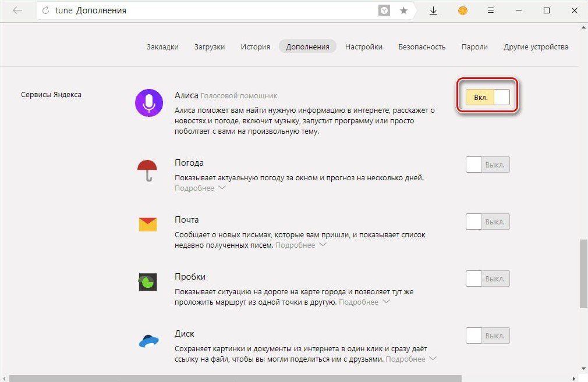Open the Пароли tab
The image size is (588, 382).
pyautogui.click(x=474, y=47)
